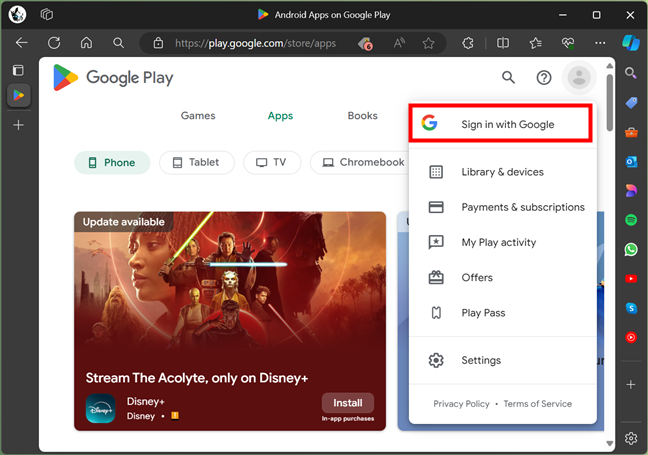Open Outlook in the sidebar
This screenshot has height=455, width=648.
(631, 162)
